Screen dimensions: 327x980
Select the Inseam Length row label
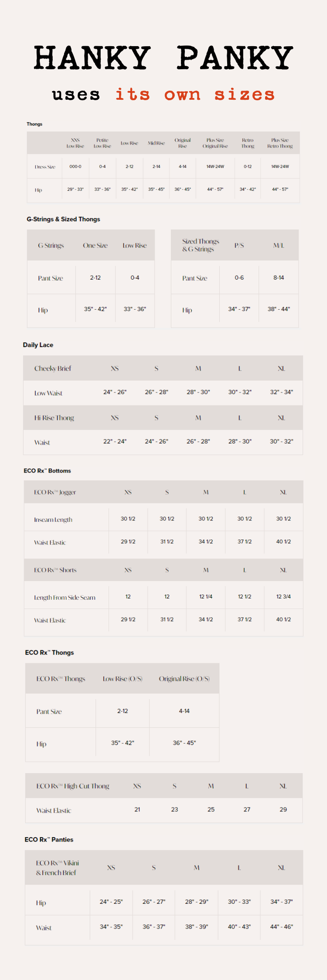coord(53,520)
